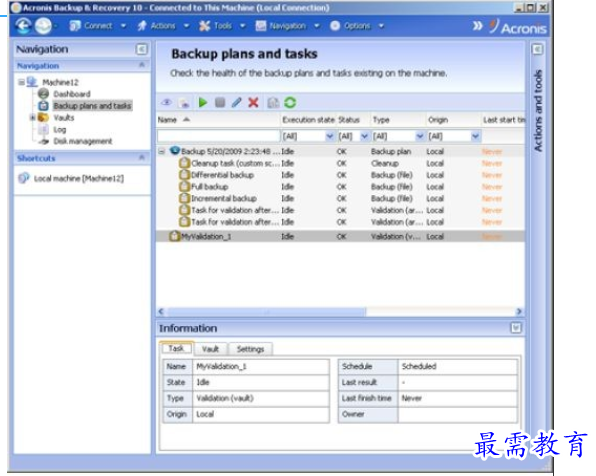
Task: Open Dashboard in the navigation tree
Action: pyautogui.click(x=72, y=94)
